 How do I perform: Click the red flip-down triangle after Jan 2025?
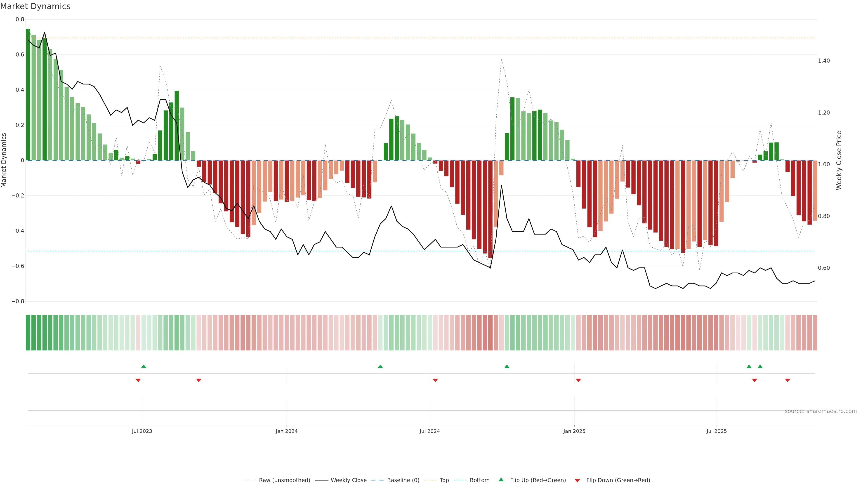point(578,380)
